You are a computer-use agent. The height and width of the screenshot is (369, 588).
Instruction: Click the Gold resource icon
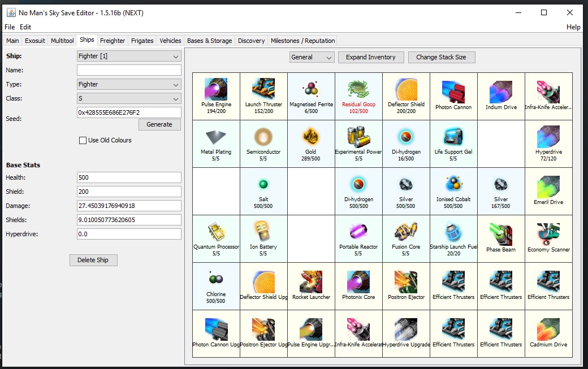click(x=311, y=137)
